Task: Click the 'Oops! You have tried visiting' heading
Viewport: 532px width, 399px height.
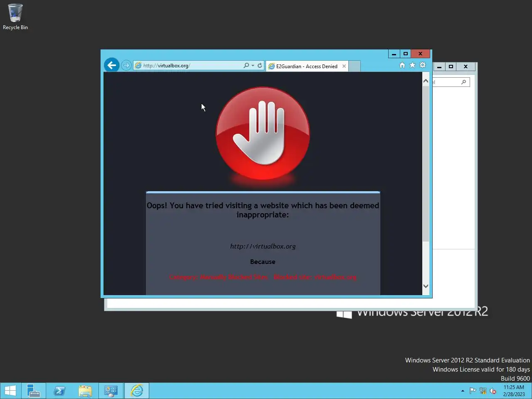Action: 263,210
